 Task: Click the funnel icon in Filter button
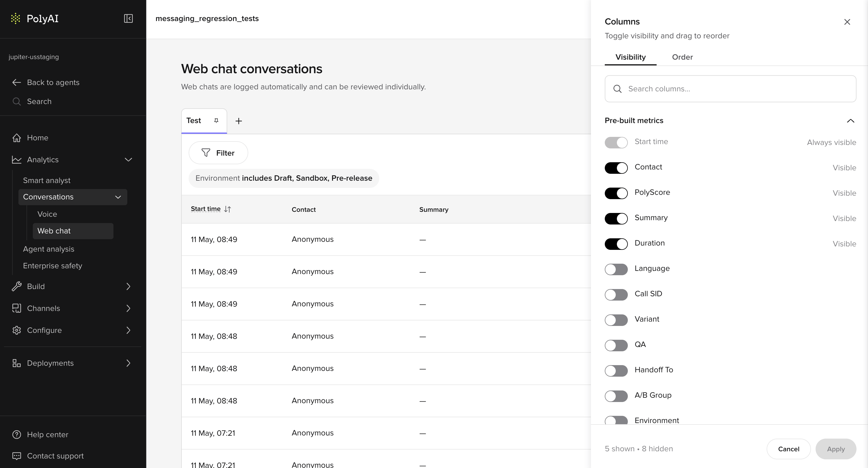206,153
